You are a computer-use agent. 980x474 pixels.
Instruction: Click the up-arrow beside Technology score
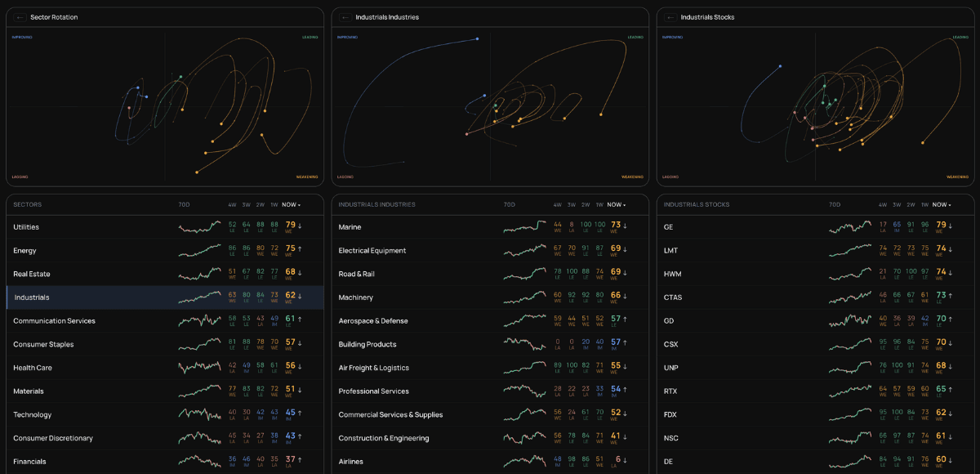(x=301, y=414)
